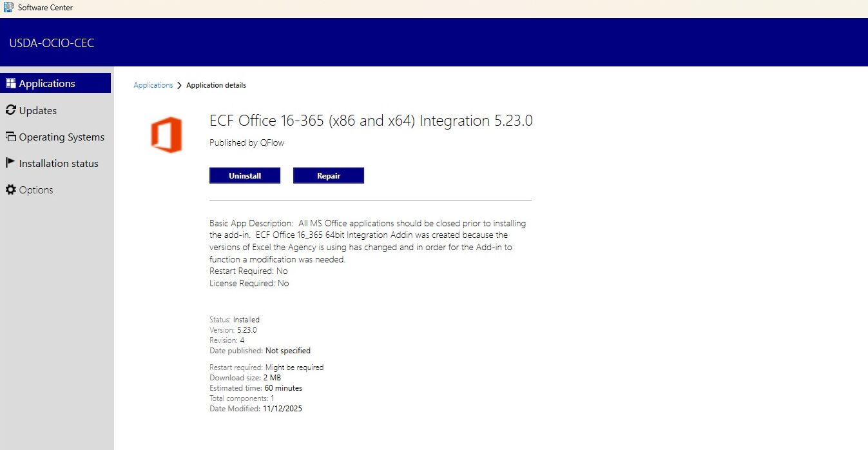The image size is (868, 450).
Task: Click Date Modified: 11/12/2025
Action: point(256,409)
